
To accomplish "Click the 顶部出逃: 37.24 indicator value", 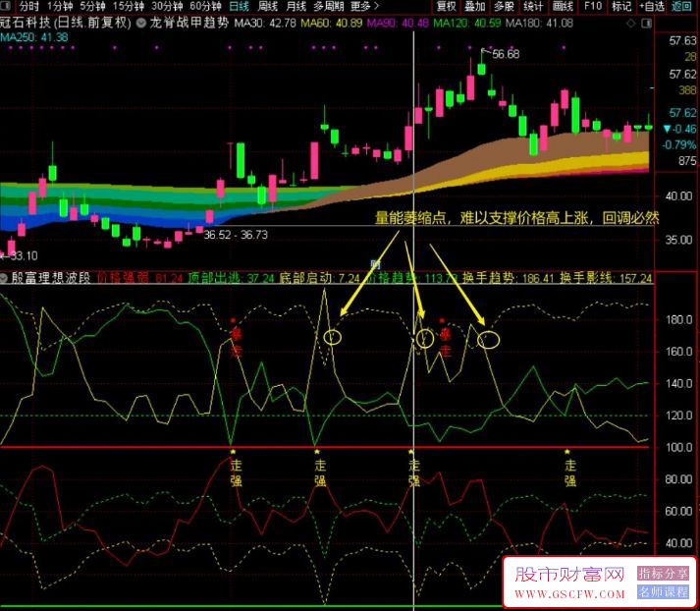I will point(231,278).
